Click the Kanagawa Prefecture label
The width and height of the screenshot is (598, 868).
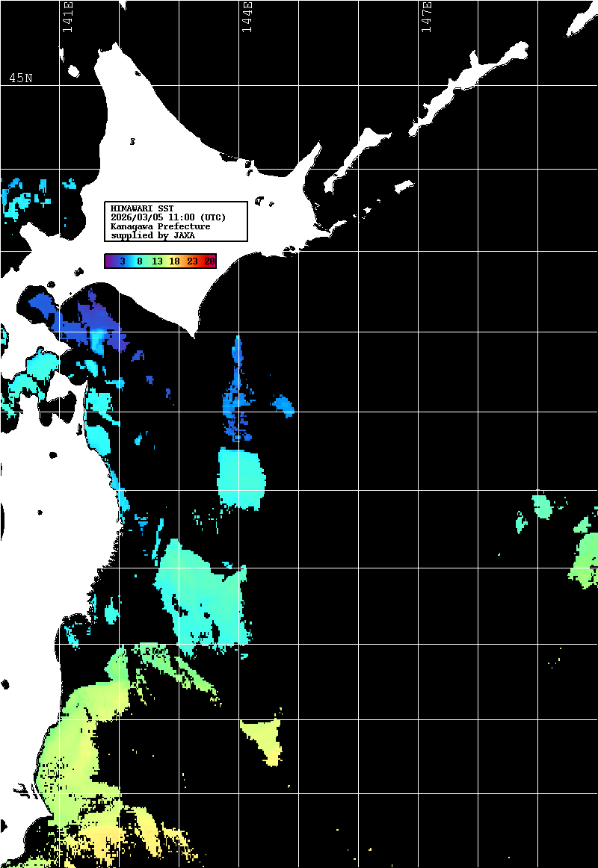[160, 226]
